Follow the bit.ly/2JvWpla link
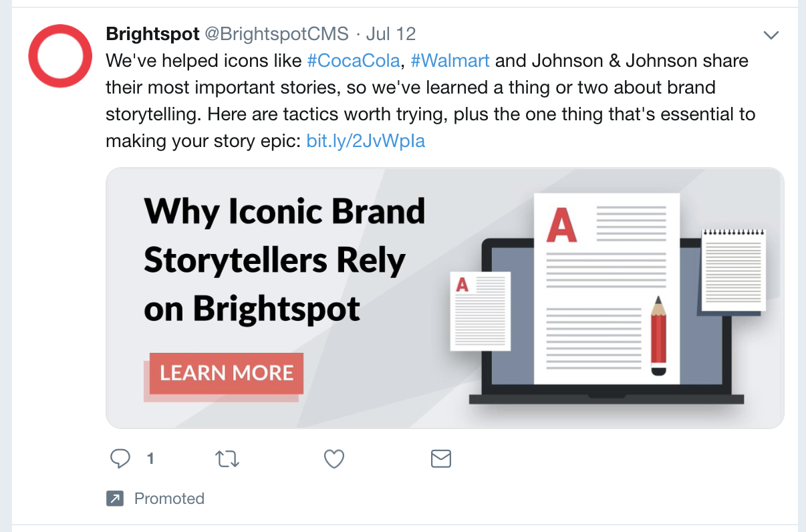This screenshot has width=806, height=532. [366, 141]
